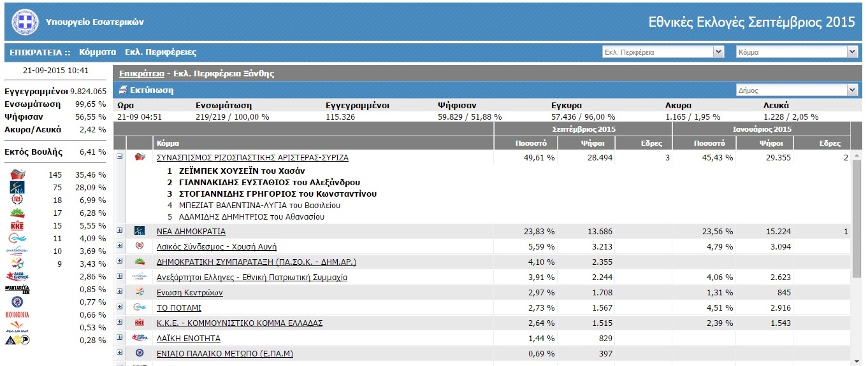Open the Κ.Κ.Ε. - ΚΟΜΜΟΥΝΙΣΤΙΚΟ ΚΟΜΜΑ ΕΛΛΑΔΑΣ link
Viewport: 868px width, 366px height.
239,323
